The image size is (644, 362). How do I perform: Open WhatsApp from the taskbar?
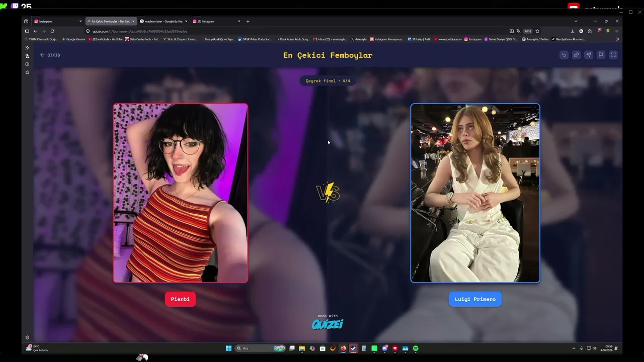pos(374,348)
